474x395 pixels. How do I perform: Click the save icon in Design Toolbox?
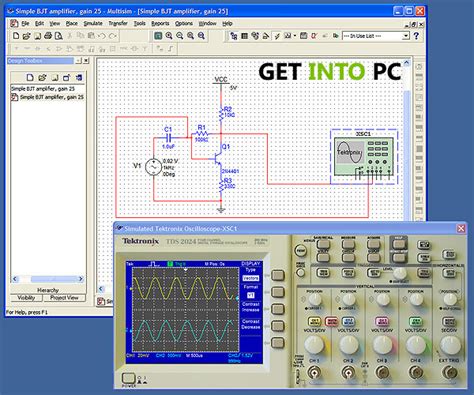[54, 78]
